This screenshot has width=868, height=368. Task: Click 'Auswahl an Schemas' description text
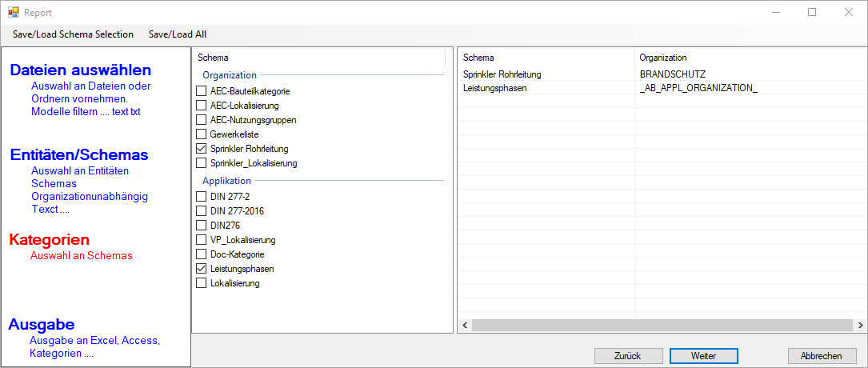pos(82,256)
